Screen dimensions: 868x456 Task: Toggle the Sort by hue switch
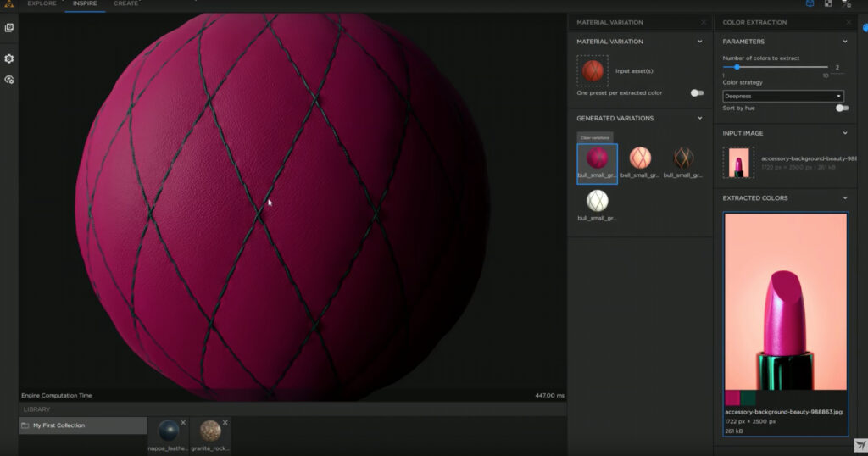pyautogui.click(x=842, y=108)
